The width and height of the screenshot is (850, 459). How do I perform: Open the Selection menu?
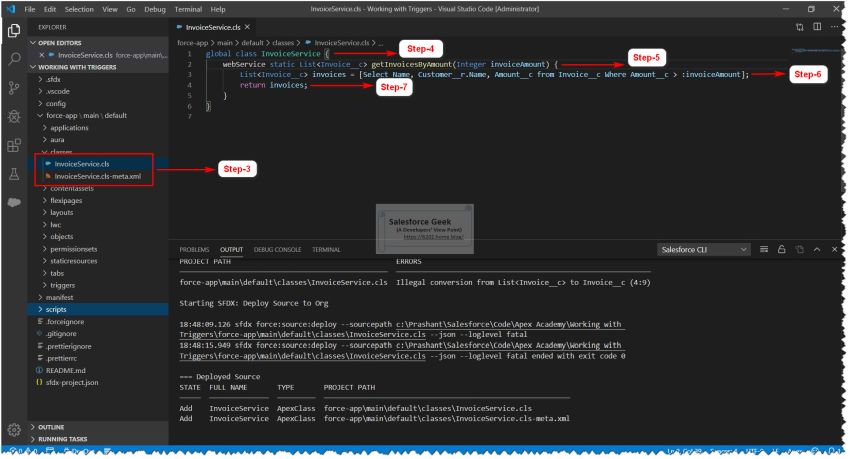(79, 9)
